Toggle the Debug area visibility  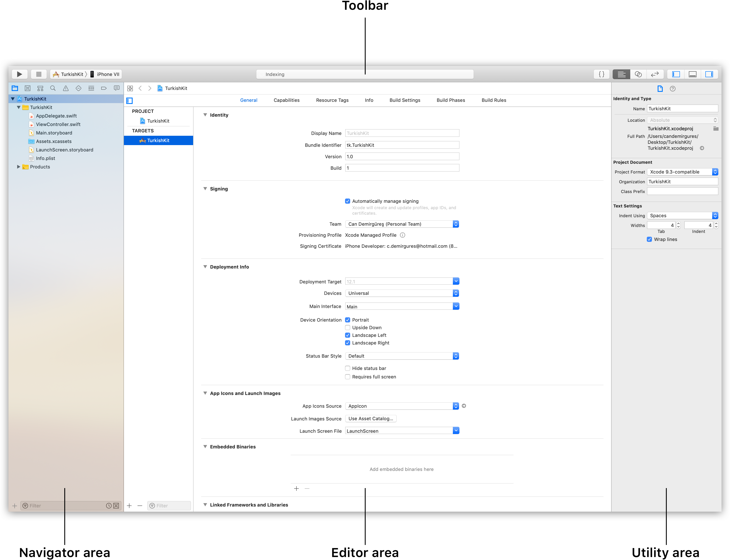(693, 74)
